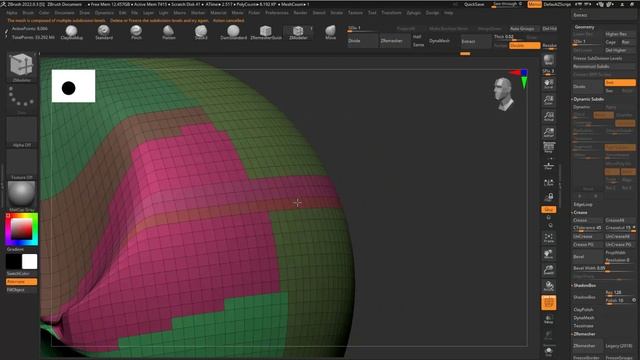This screenshot has width=640, height=360.
Task: Open the Texture Off selector
Action: [21, 164]
